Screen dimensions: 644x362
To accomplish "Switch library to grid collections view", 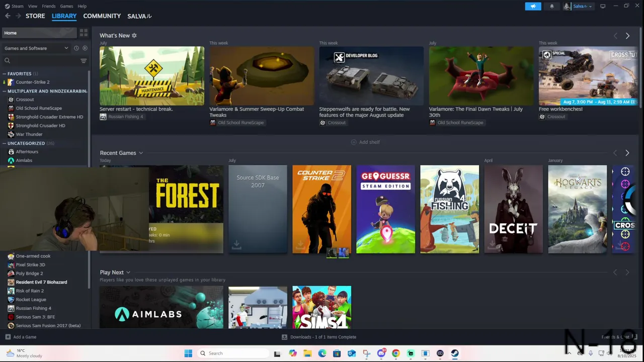I will coord(84,33).
